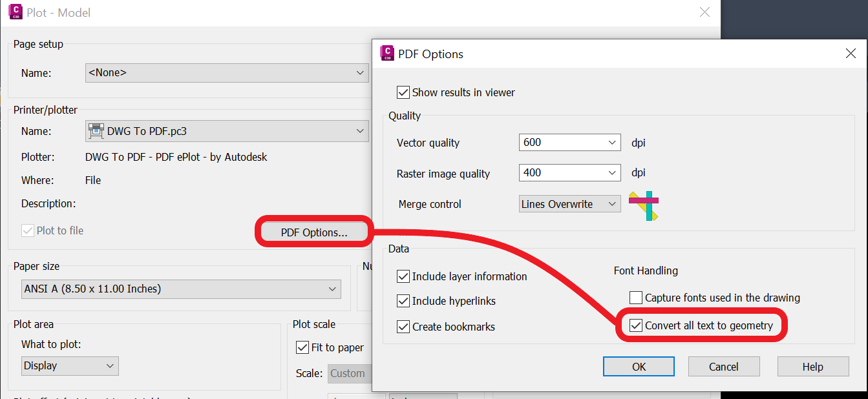Screen dimensions: 868x399
Task: Click the Merge control preview graphic
Action: [643, 204]
